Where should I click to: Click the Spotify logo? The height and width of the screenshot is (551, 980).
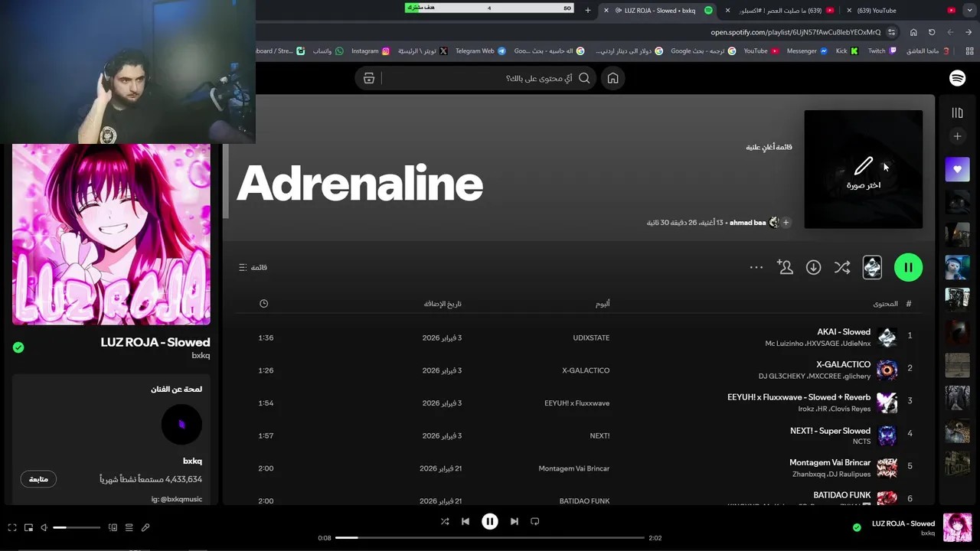click(957, 78)
